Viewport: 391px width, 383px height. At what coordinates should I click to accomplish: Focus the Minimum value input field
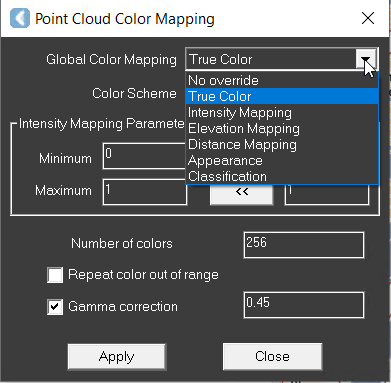pyautogui.click(x=144, y=156)
